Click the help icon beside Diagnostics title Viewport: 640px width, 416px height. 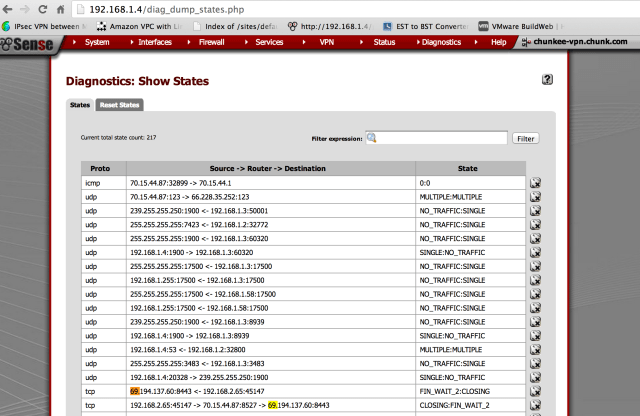547,79
